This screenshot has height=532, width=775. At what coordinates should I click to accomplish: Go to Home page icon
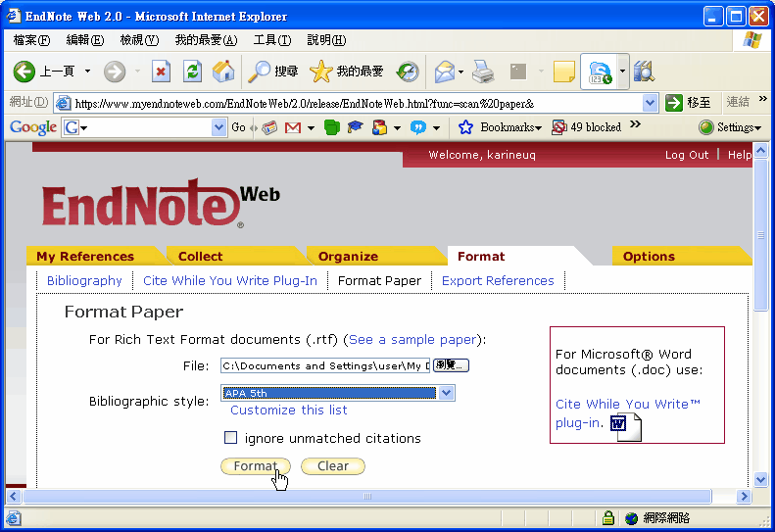pyautogui.click(x=223, y=72)
